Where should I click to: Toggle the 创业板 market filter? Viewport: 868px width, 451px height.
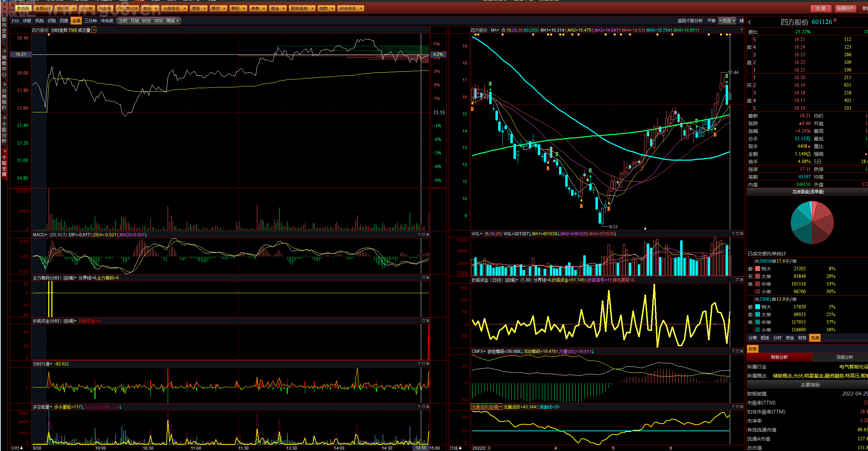point(86,8)
